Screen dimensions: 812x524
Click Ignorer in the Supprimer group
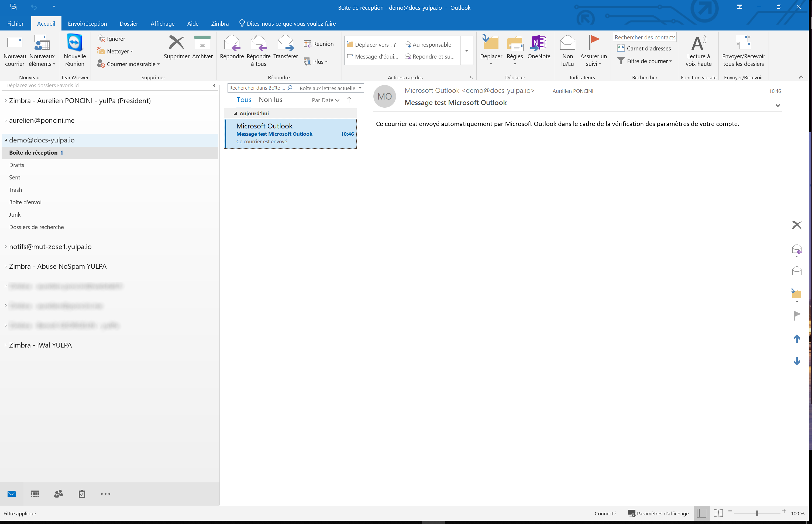(x=112, y=39)
